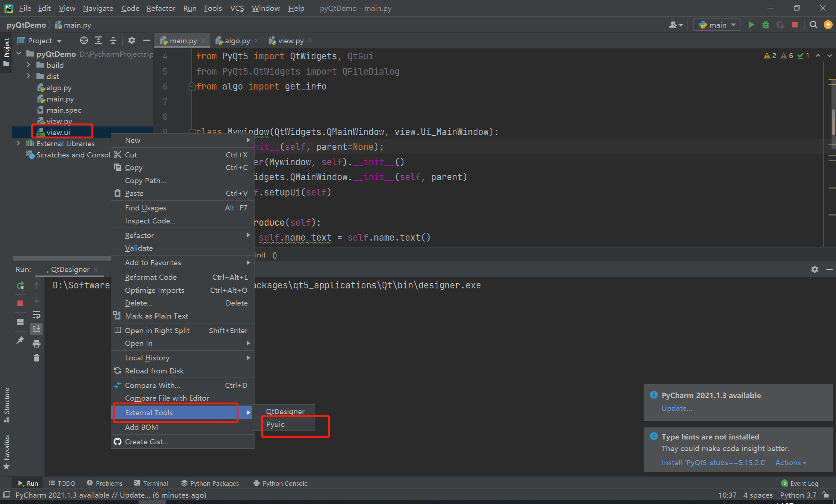836x504 pixels.
Task: Toggle soft-wrap in Run console
Action: [37, 315]
